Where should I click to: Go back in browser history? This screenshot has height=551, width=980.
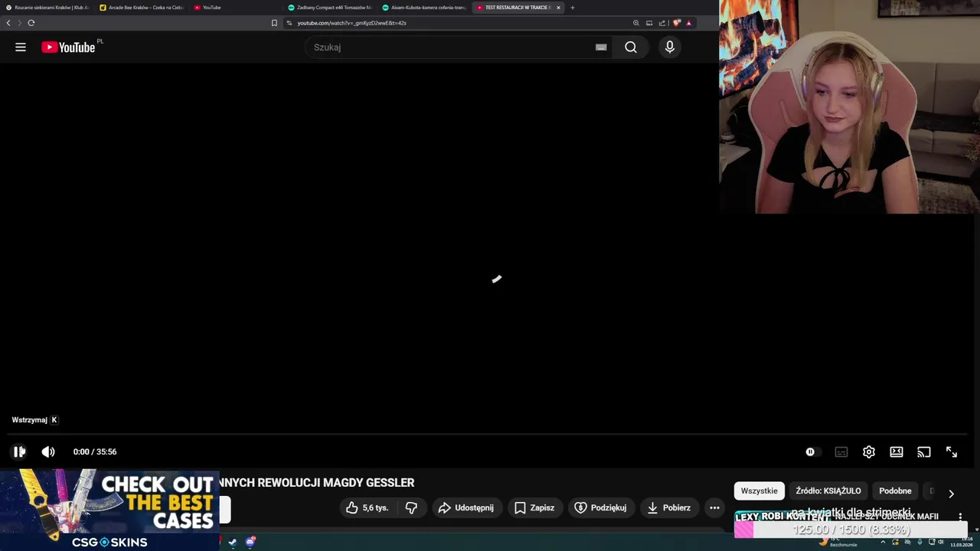coord(8,23)
